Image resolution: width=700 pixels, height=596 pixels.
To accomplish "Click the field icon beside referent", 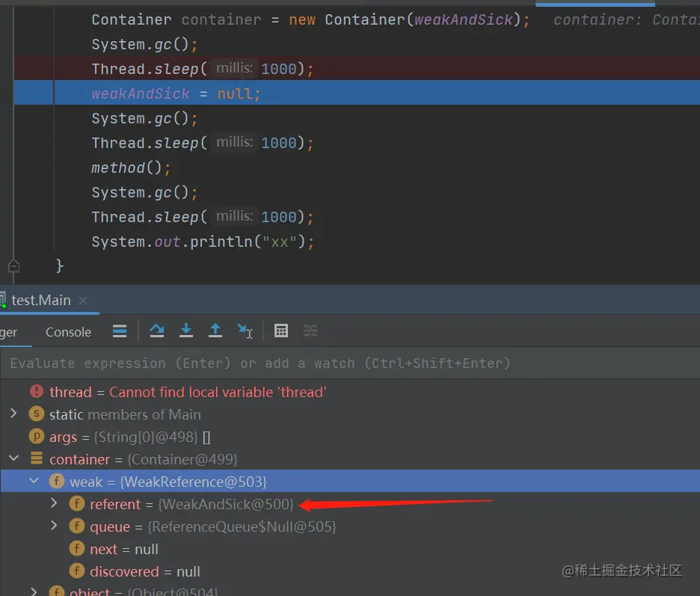I will click(77, 503).
